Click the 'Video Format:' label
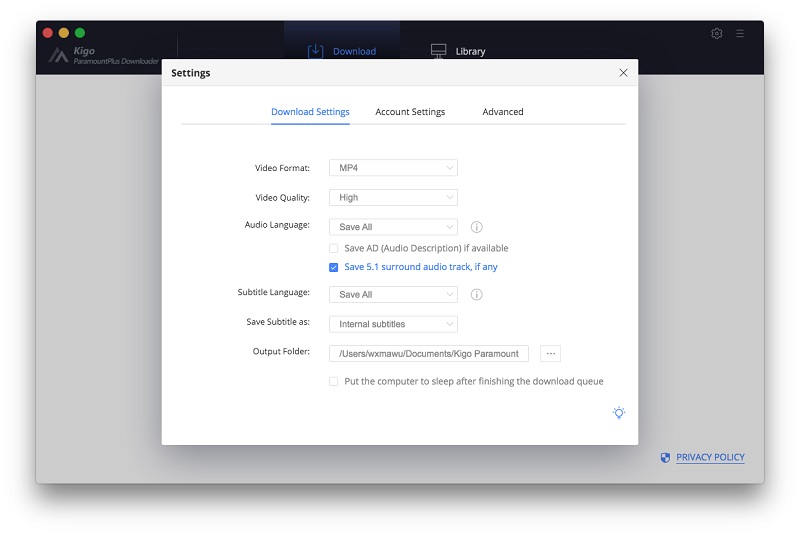This screenshot has width=800, height=535. pyautogui.click(x=282, y=168)
